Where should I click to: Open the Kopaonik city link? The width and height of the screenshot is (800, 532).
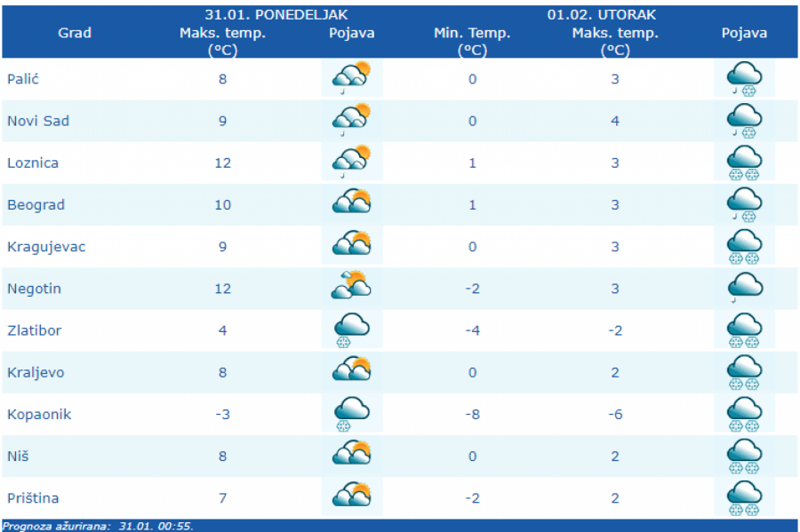click(x=39, y=415)
